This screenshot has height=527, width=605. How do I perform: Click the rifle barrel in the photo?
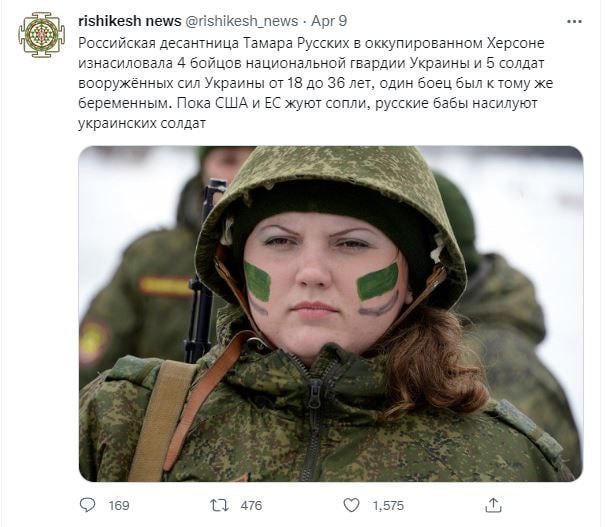tap(203, 270)
